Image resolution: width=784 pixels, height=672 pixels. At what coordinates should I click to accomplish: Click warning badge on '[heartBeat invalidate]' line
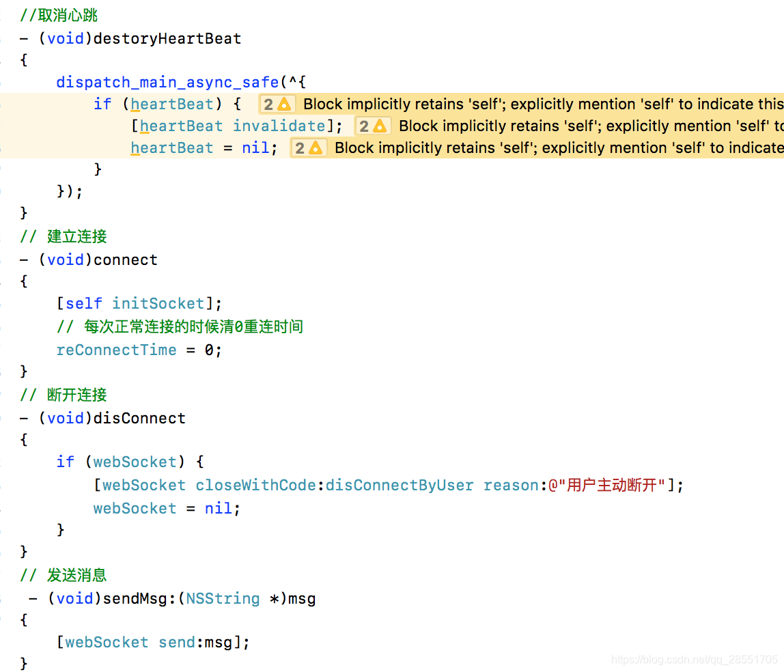coord(373,126)
